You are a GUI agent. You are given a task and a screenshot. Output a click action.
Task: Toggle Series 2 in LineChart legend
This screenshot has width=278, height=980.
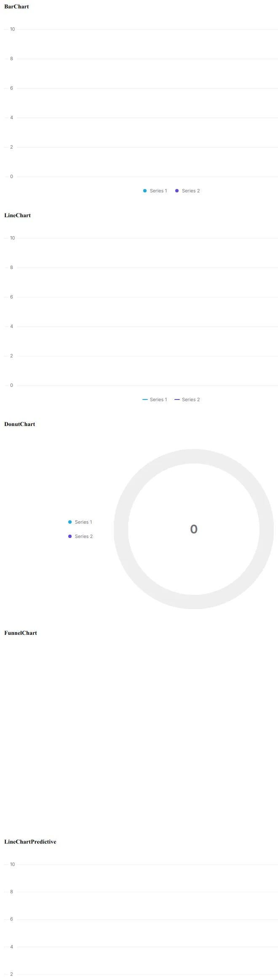click(187, 399)
